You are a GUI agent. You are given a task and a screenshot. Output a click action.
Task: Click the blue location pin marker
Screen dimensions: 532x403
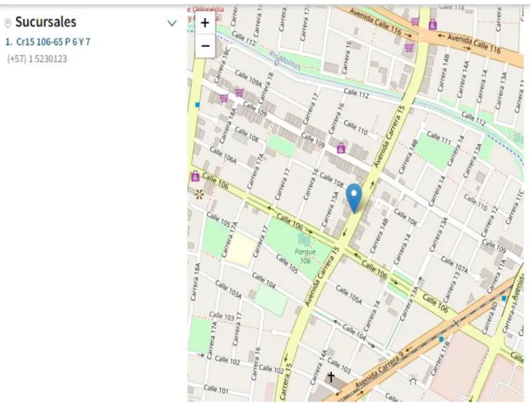tap(354, 198)
